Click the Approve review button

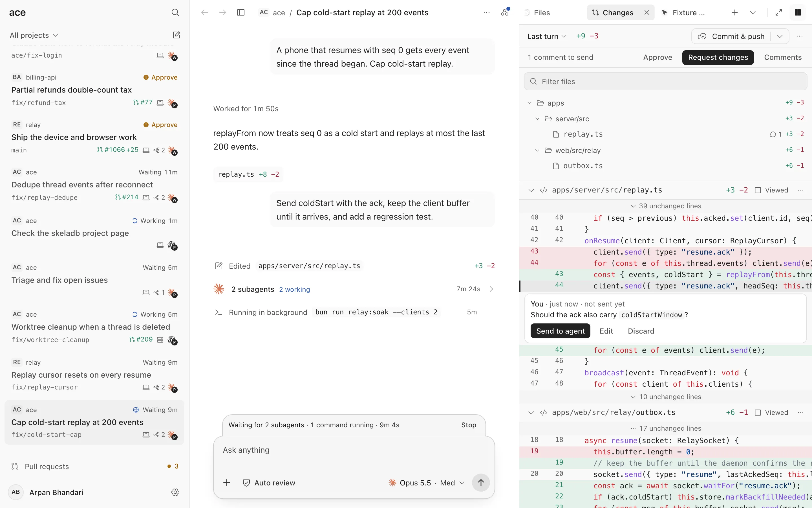[x=657, y=58]
